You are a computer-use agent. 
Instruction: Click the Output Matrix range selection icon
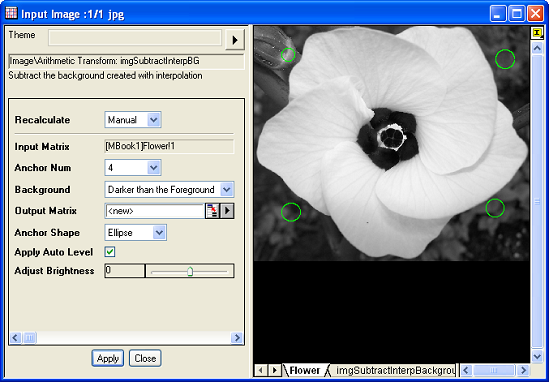[212, 211]
